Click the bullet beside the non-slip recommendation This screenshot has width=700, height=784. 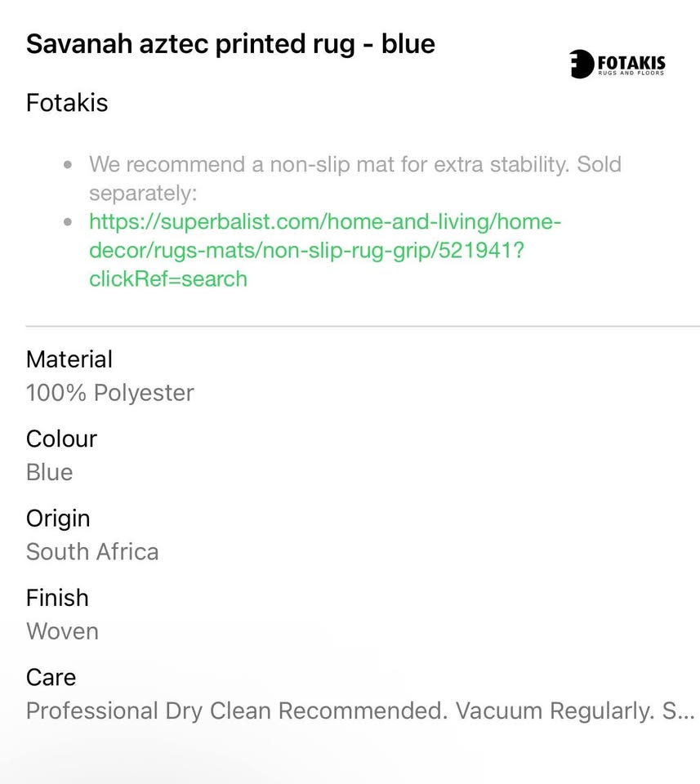(68, 165)
